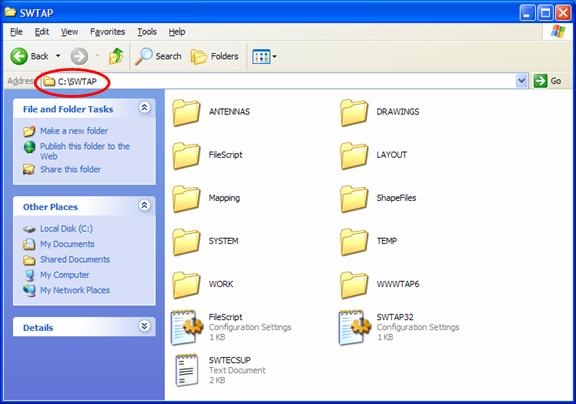Select the FileScript configuration settings file
Viewport: 576px width, 404px height.
click(x=231, y=327)
